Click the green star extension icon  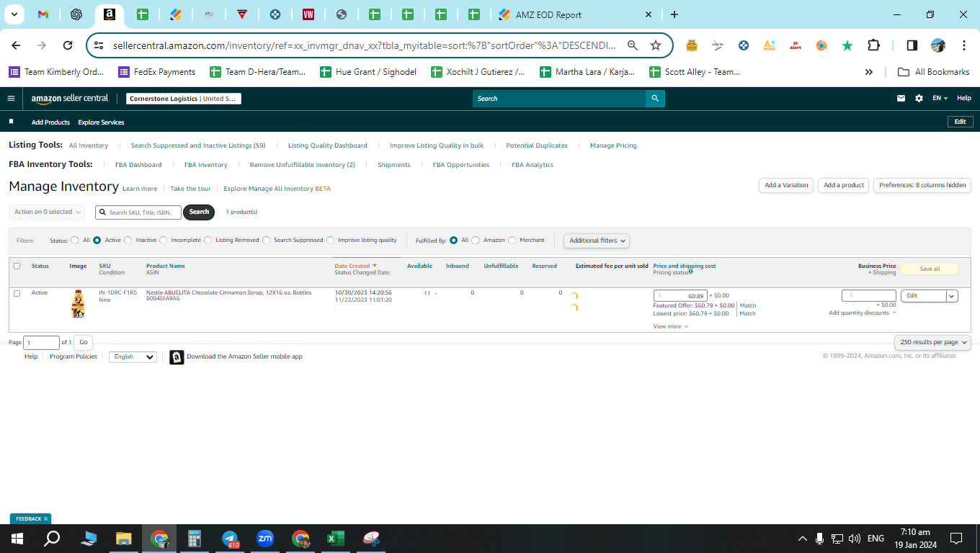coord(847,45)
